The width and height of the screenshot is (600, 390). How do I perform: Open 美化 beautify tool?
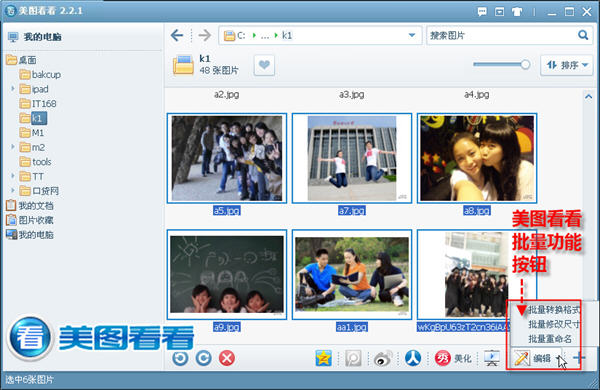[x=453, y=358]
